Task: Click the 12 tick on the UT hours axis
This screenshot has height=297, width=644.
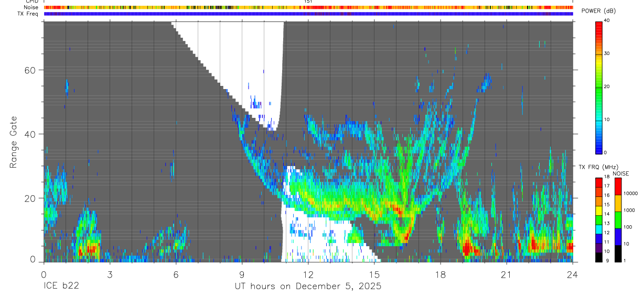Action: tap(308, 274)
